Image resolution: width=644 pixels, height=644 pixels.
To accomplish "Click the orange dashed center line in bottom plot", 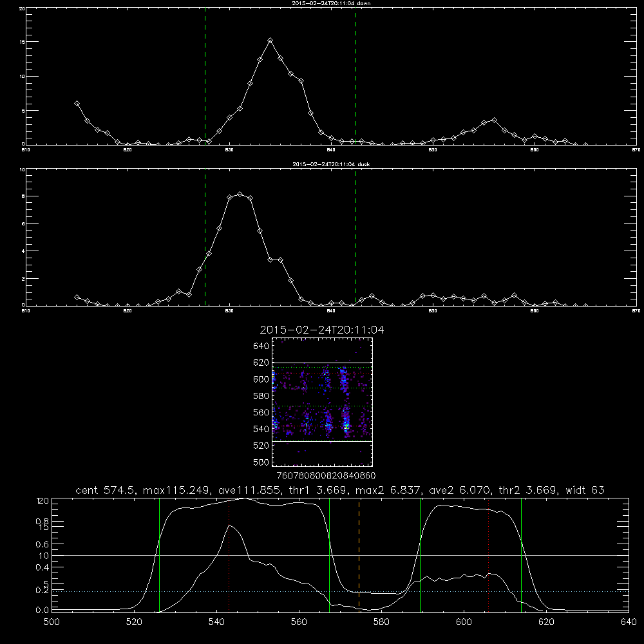I will click(x=359, y=554).
